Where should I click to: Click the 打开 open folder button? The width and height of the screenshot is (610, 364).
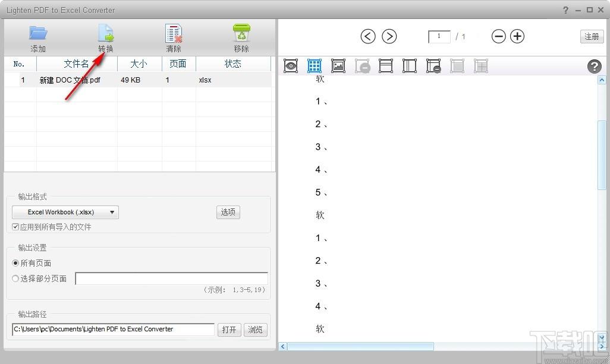tap(229, 330)
